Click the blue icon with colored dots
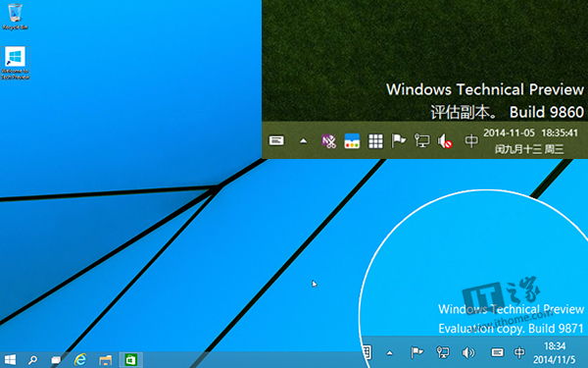 coord(352,141)
